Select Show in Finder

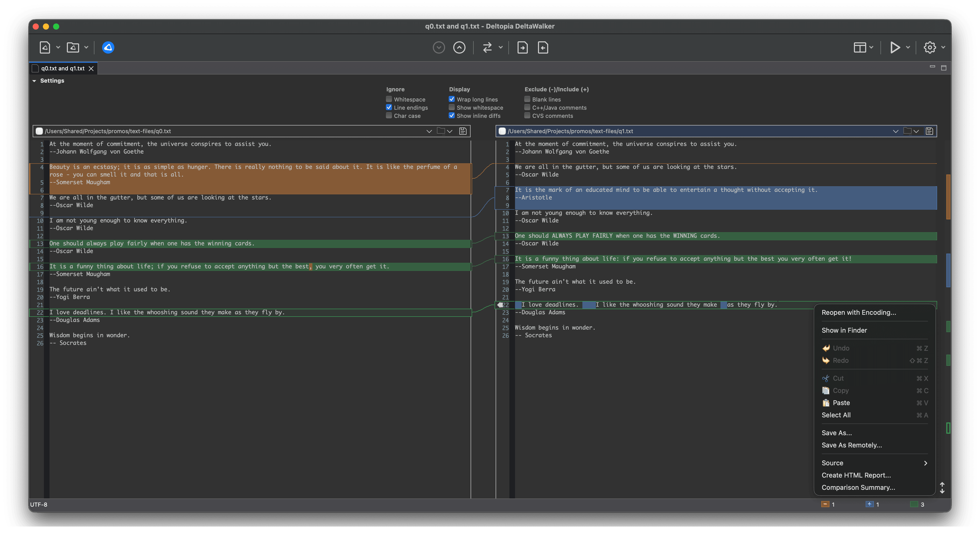[874, 331]
